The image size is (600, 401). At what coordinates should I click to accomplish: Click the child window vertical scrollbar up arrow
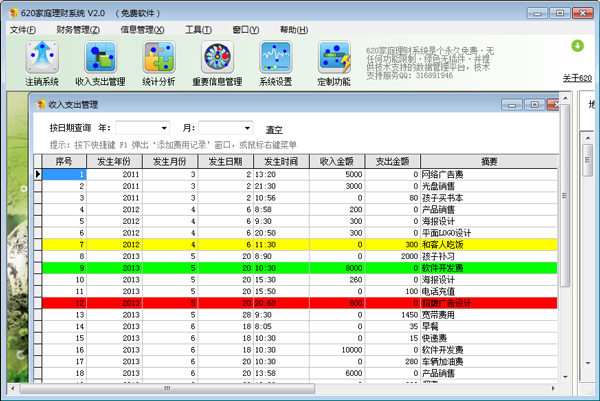565,99
